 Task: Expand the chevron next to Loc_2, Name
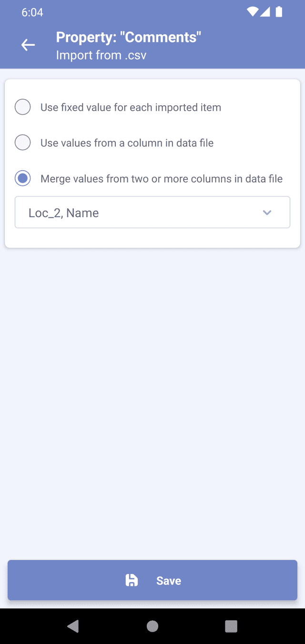[267, 213]
